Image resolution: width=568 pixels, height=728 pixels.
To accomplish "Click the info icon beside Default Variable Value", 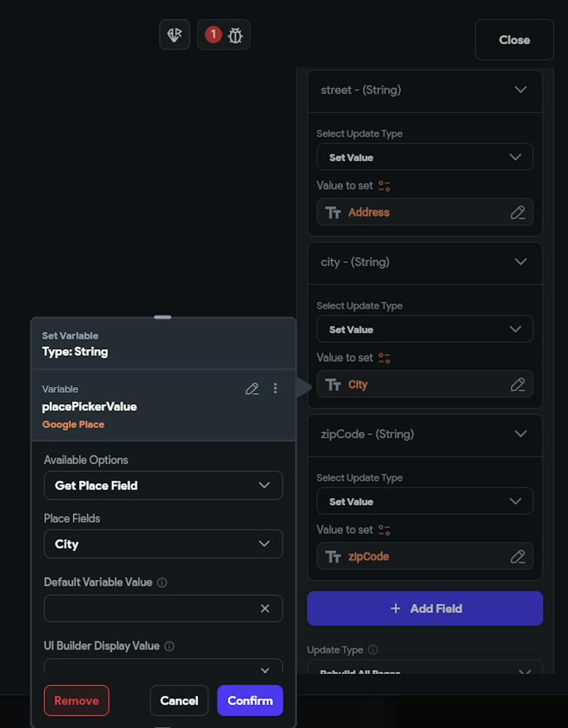I will pyautogui.click(x=162, y=583).
